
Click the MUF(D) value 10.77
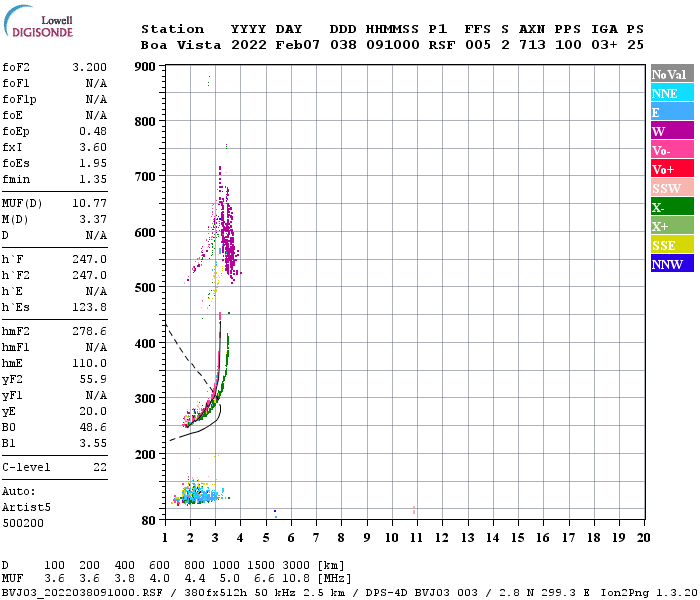89,204
